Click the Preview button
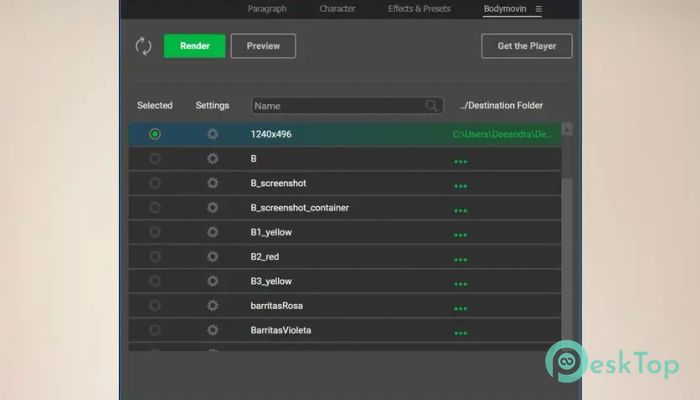The image size is (700, 400). click(x=263, y=46)
